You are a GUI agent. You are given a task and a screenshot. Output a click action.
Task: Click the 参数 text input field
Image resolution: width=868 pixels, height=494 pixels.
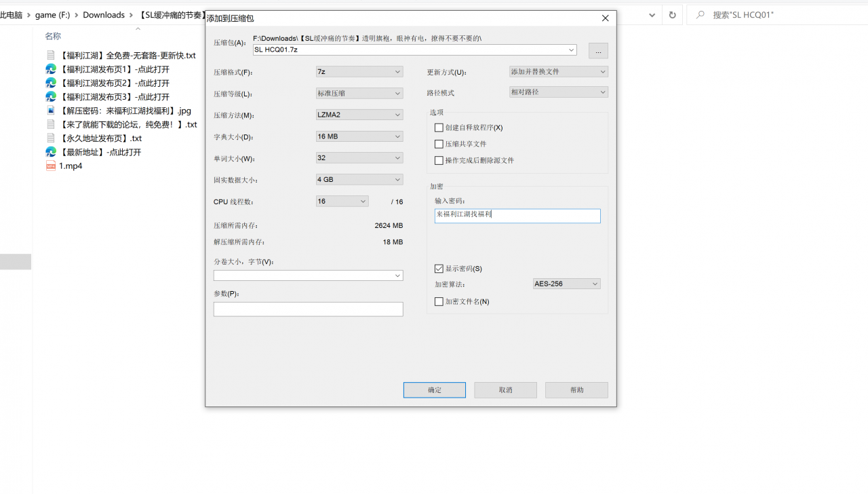(x=308, y=309)
